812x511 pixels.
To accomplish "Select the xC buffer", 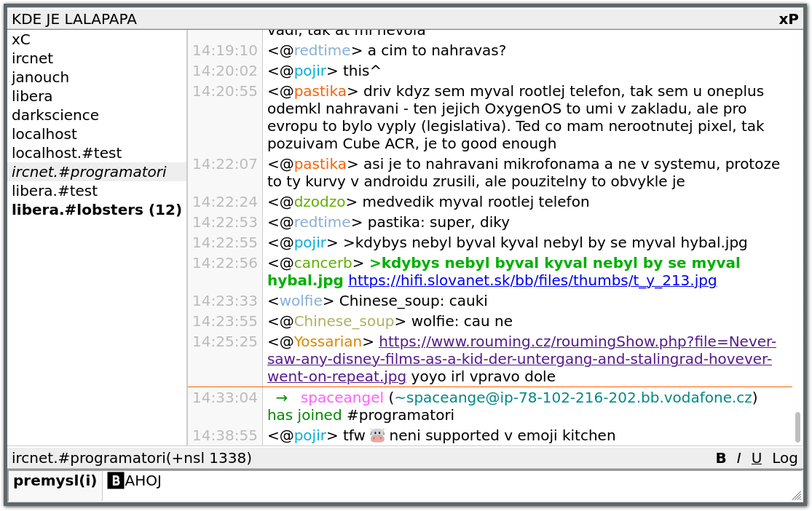I will [21, 40].
